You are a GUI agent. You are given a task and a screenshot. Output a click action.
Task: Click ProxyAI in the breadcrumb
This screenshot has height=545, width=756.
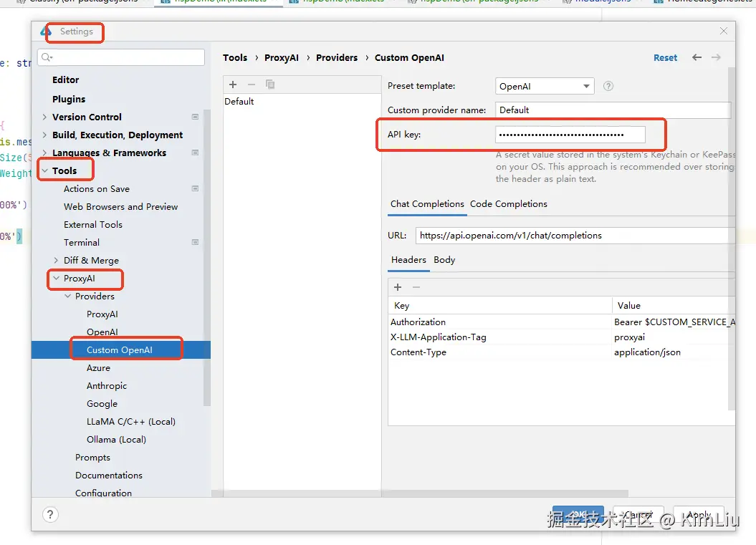[282, 58]
